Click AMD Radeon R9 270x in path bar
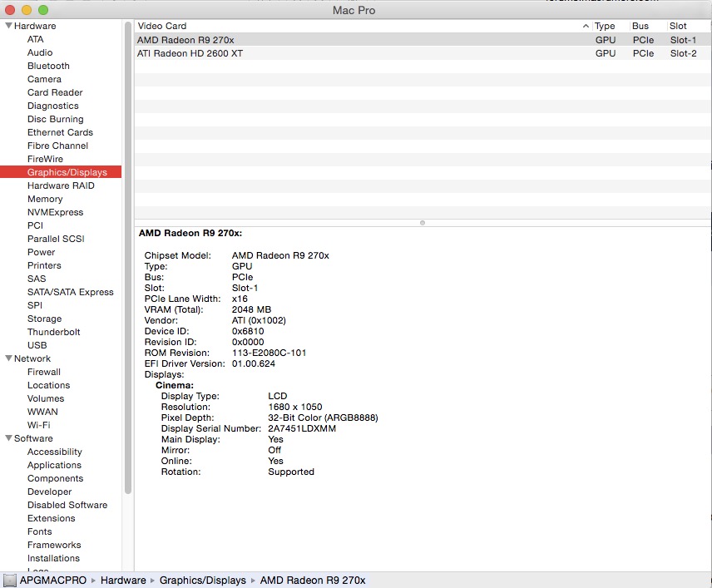712x588 pixels. point(313,581)
